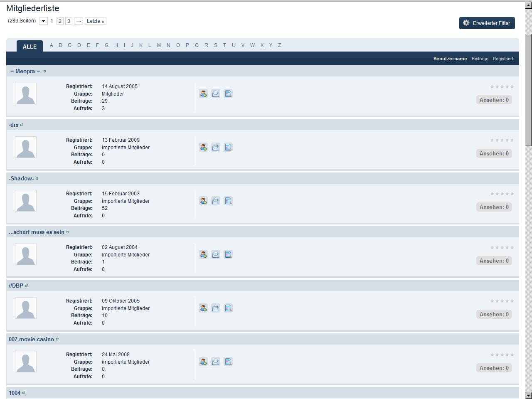This screenshot has width=532, height=399.
Task: Sort by Registriert column
Action: point(503,59)
